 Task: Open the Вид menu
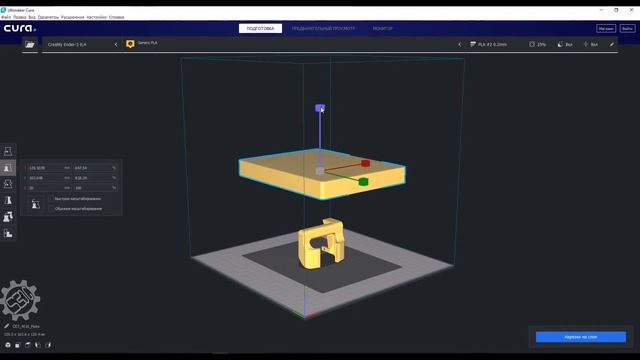pyautogui.click(x=32, y=17)
